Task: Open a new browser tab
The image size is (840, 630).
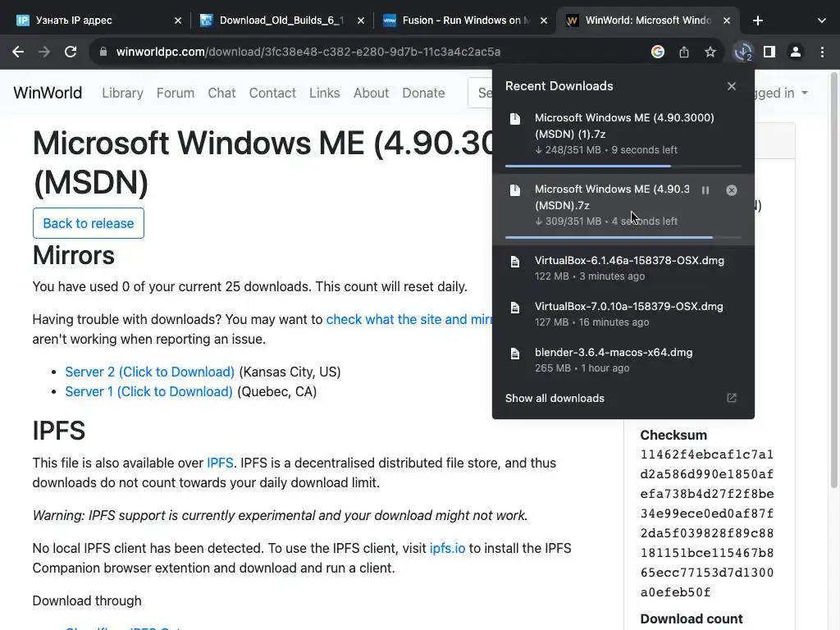Action: coord(757,21)
